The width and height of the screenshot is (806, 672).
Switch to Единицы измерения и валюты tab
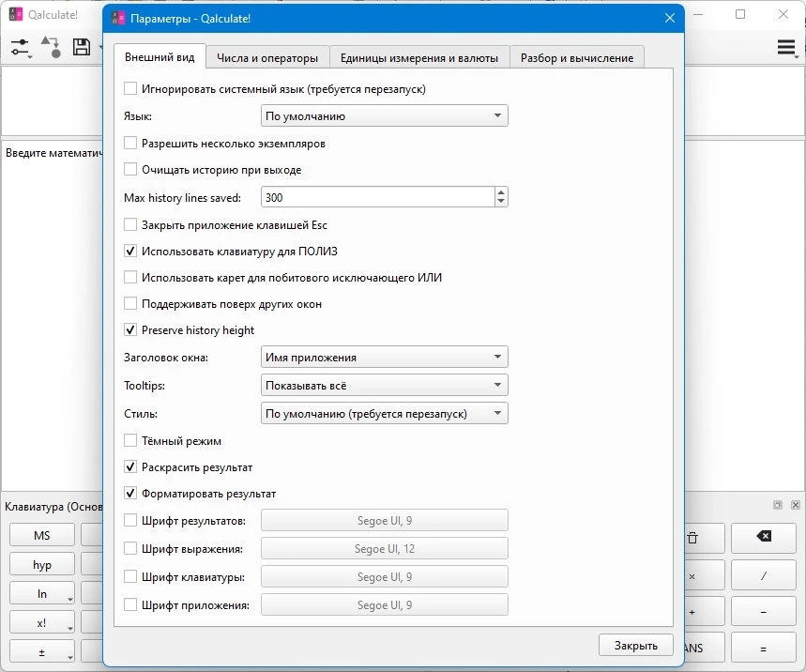coord(419,58)
